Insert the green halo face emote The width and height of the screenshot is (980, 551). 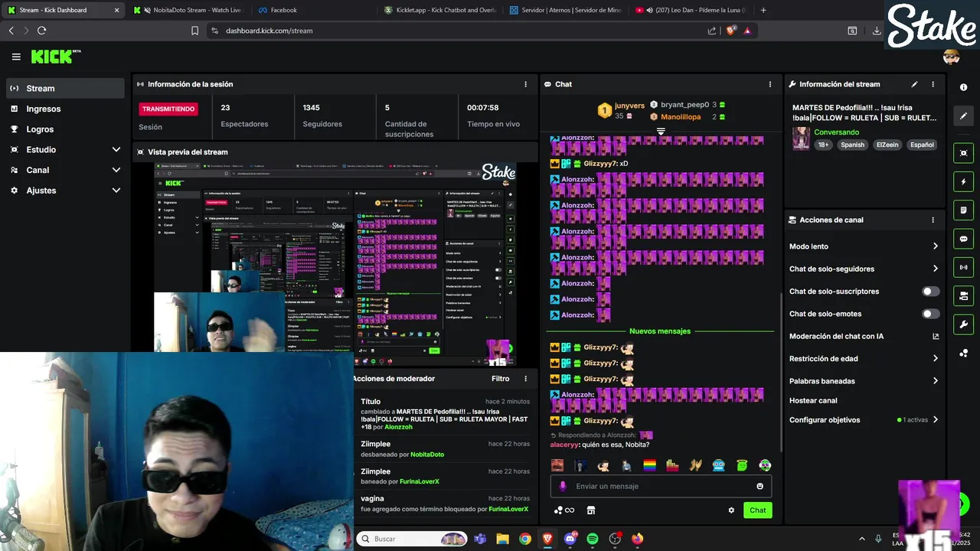(741, 465)
